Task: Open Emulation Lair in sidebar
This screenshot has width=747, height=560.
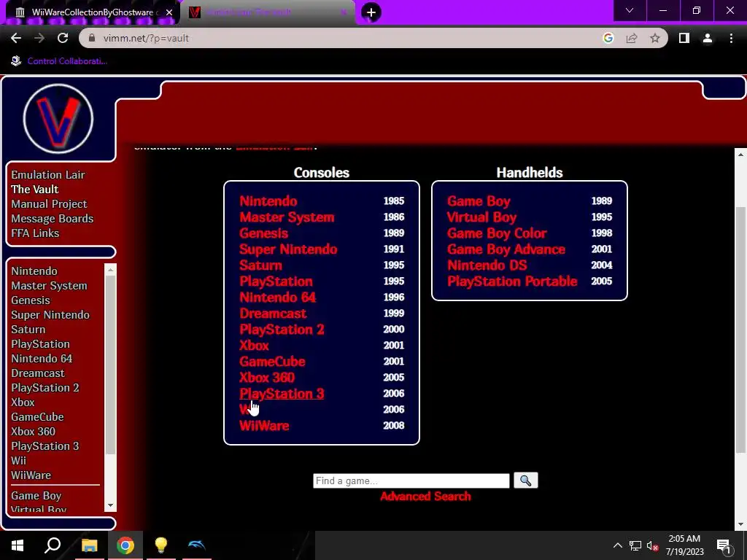Action: click(48, 175)
